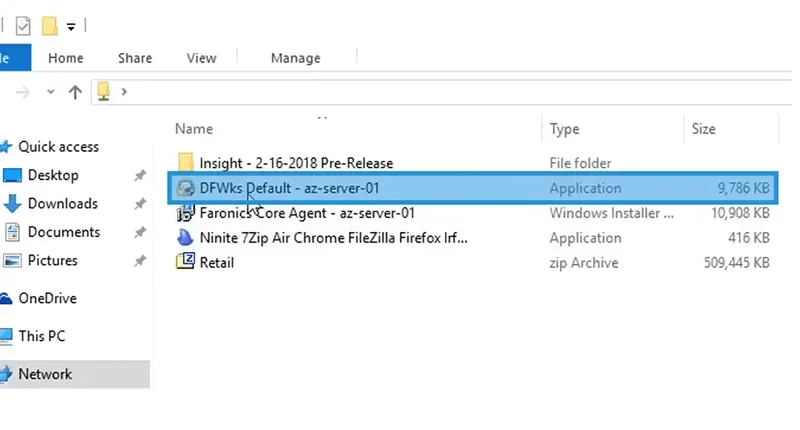Click inside the address bar field
Viewport: 800px width, 430px height.
pos(459,92)
